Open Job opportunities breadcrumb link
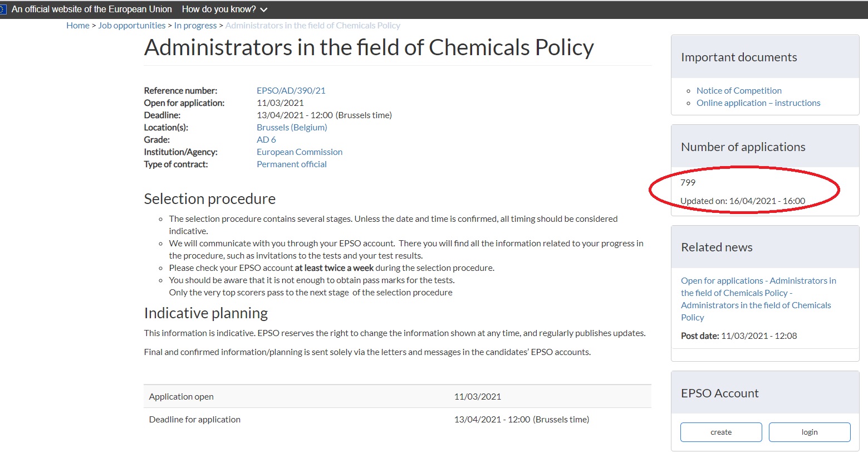Screen dimensions: 868x452 tap(131, 26)
